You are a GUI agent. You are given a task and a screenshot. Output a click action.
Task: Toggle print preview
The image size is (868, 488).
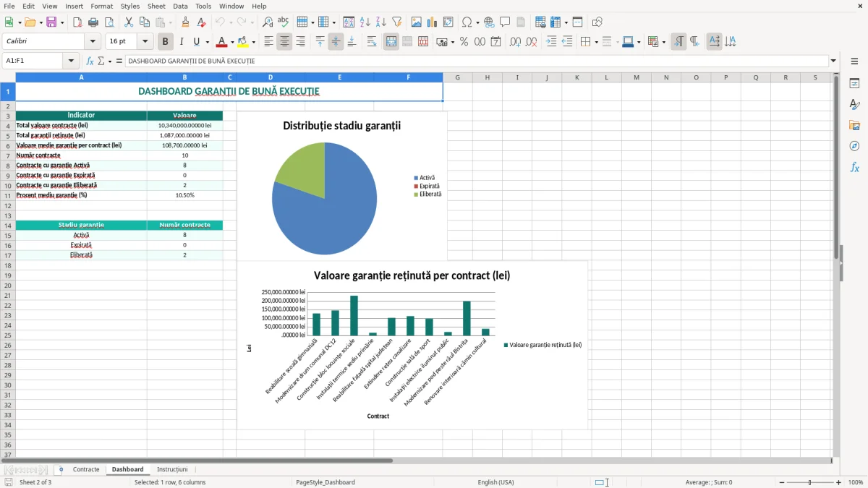click(109, 22)
